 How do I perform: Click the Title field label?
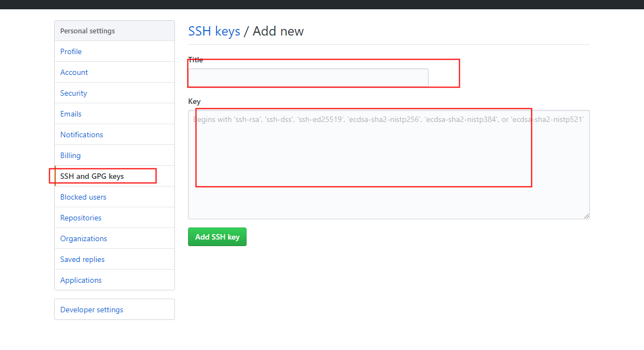tap(195, 60)
